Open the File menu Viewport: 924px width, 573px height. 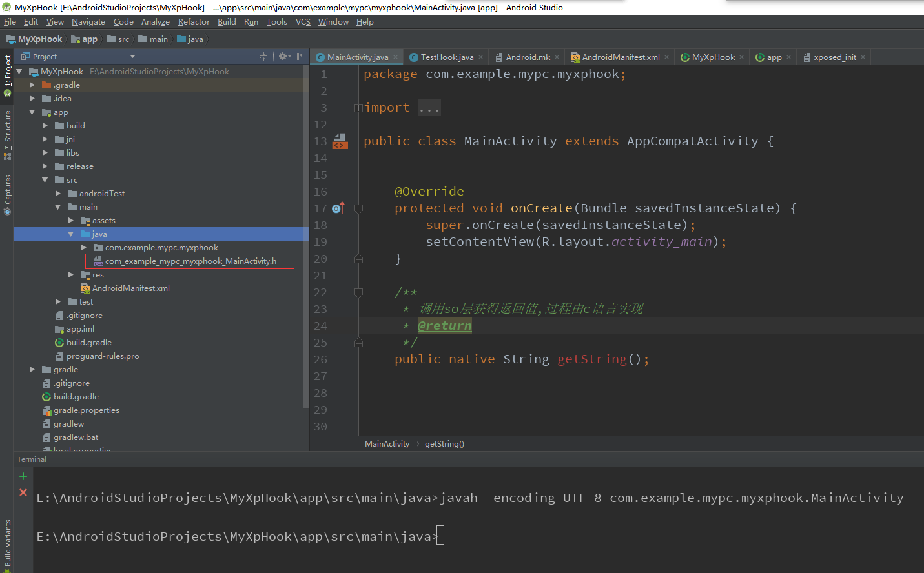(10, 22)
